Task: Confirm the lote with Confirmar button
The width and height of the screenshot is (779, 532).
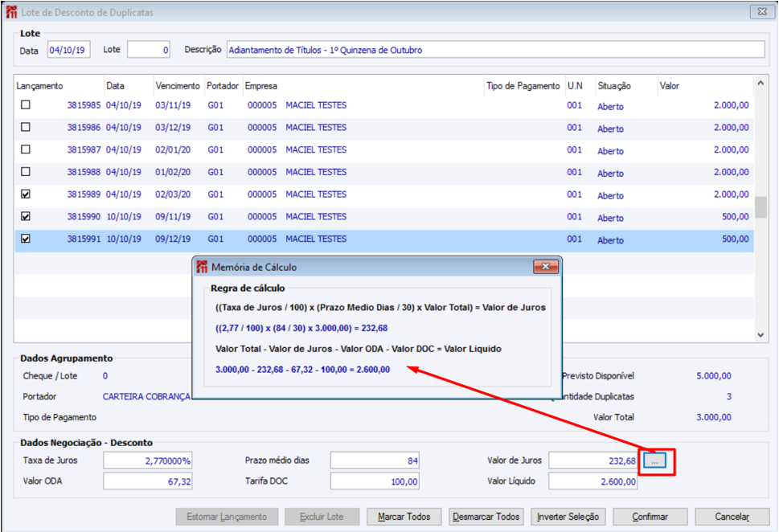Action: [650, 517]
